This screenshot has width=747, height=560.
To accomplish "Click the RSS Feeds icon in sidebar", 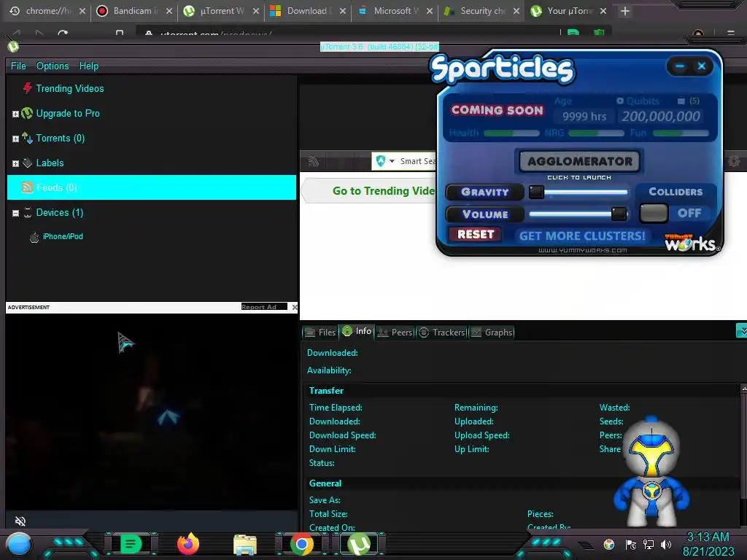I will pyautogui.click(x=27, y=187).
